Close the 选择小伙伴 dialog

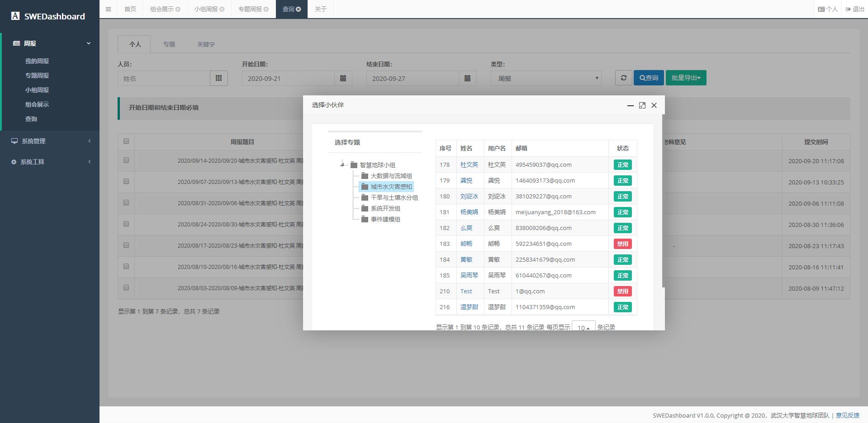pyautogui.click(x=654, y=105)
